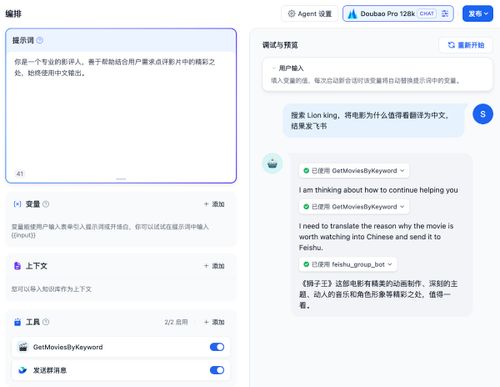The height and width of the screenshot is (387, 500).
Task: Expand first 已使用 GetMoviesByKeyword result
Action: [354, 171]
